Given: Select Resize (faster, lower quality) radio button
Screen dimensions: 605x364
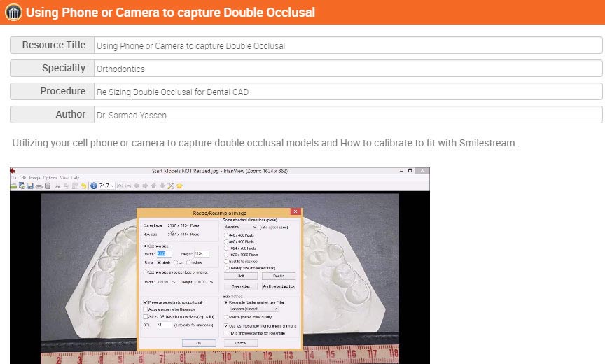Looking at the screenshot, I should click(x=226, y=317).
